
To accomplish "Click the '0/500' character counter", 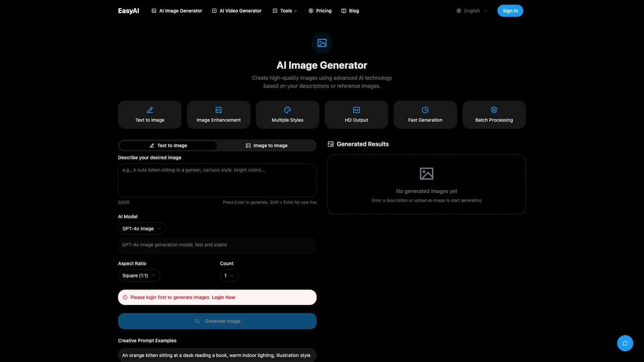I will pyautogui.click(x=124, y=202).
